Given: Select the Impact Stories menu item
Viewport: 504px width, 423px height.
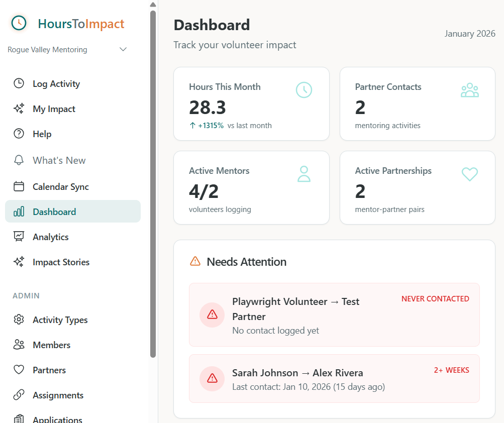Looking at the screenshot, I should (x=61, y=262).
